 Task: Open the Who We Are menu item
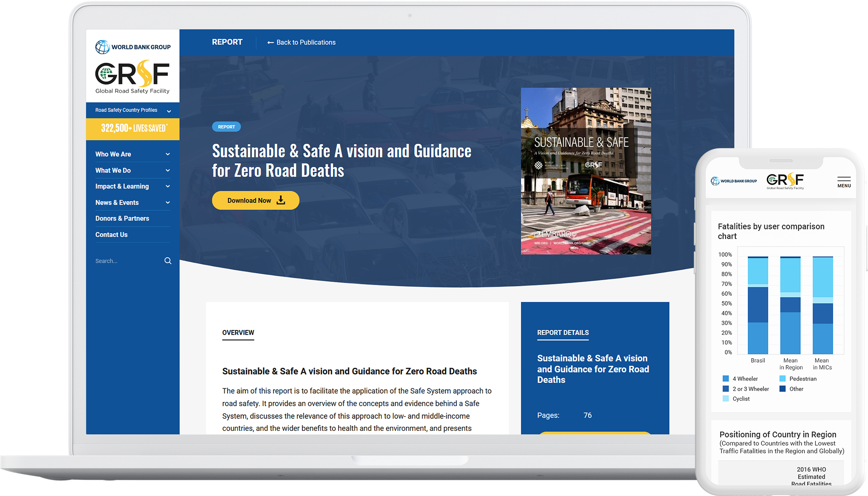click(x=113, y=154)
